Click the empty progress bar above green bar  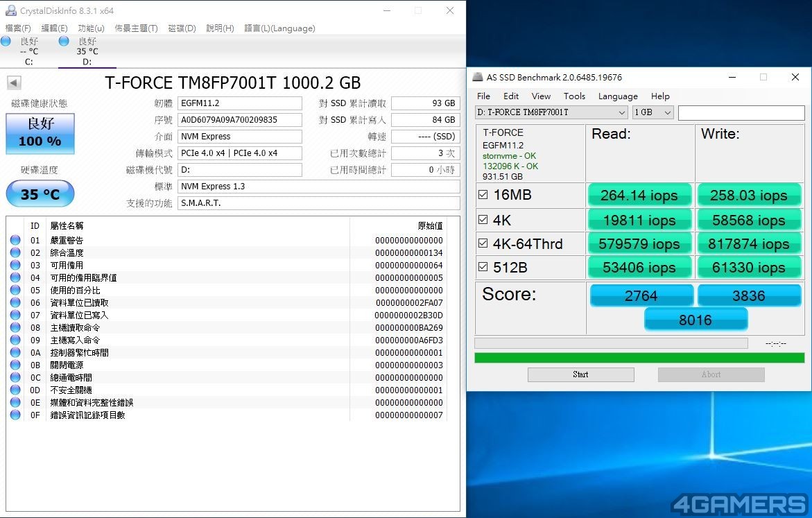pyautogui.click(x=611, y=343)
